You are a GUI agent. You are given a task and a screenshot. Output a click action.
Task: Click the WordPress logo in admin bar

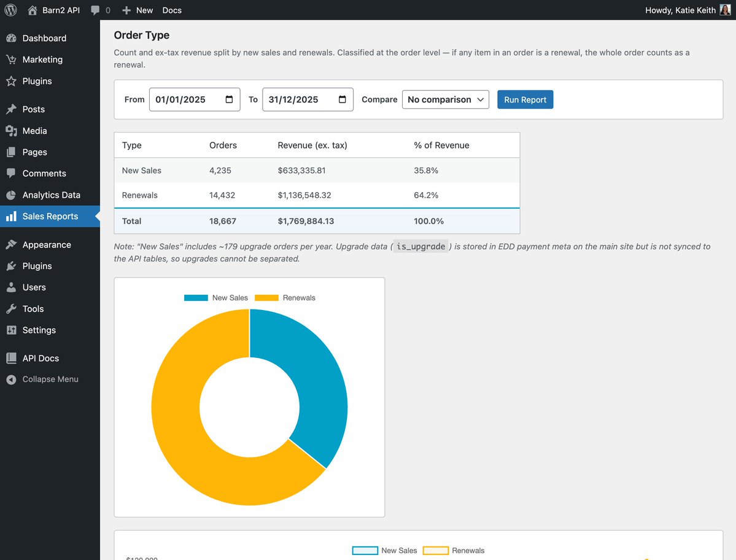pyautogui.click(x=10, y=10)
